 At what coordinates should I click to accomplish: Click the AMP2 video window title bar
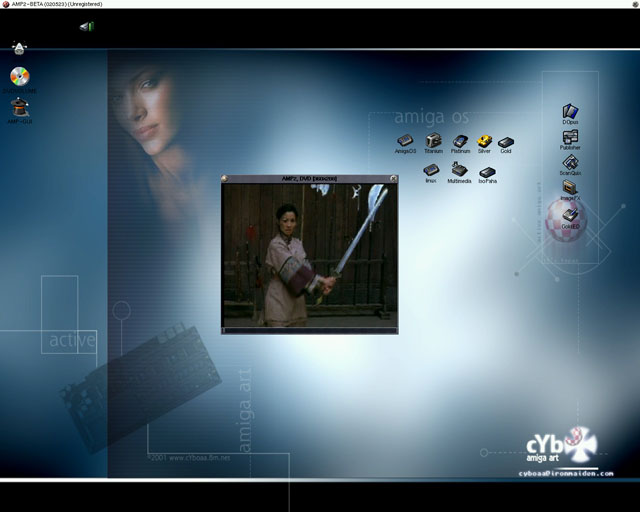[x=309, y=179]
